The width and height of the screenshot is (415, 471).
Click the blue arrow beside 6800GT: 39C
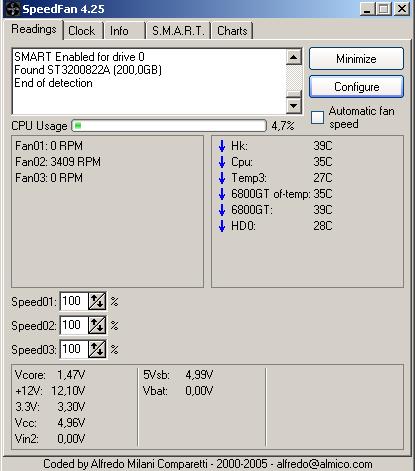click(x=222, y=210)
